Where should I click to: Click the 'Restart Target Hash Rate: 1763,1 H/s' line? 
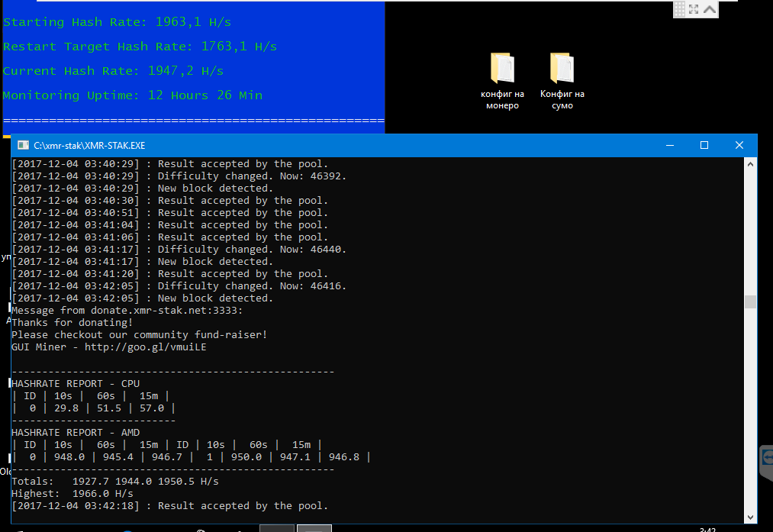point(140,47)
